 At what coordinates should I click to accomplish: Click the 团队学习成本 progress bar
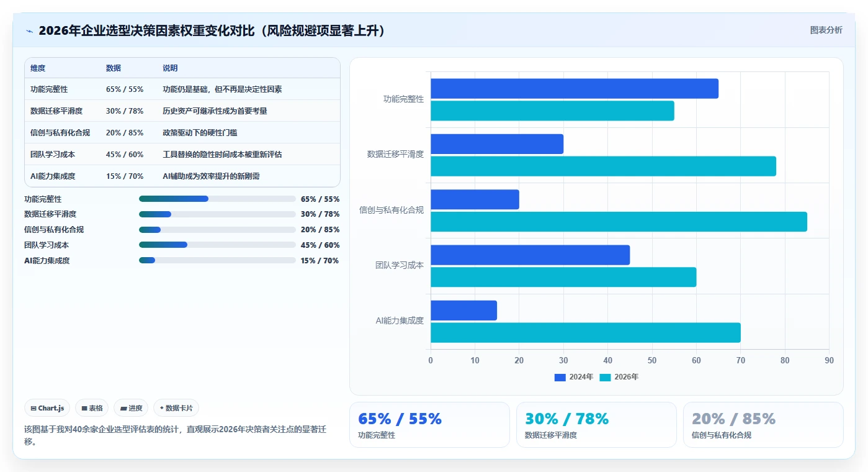(x=217, y=245)
